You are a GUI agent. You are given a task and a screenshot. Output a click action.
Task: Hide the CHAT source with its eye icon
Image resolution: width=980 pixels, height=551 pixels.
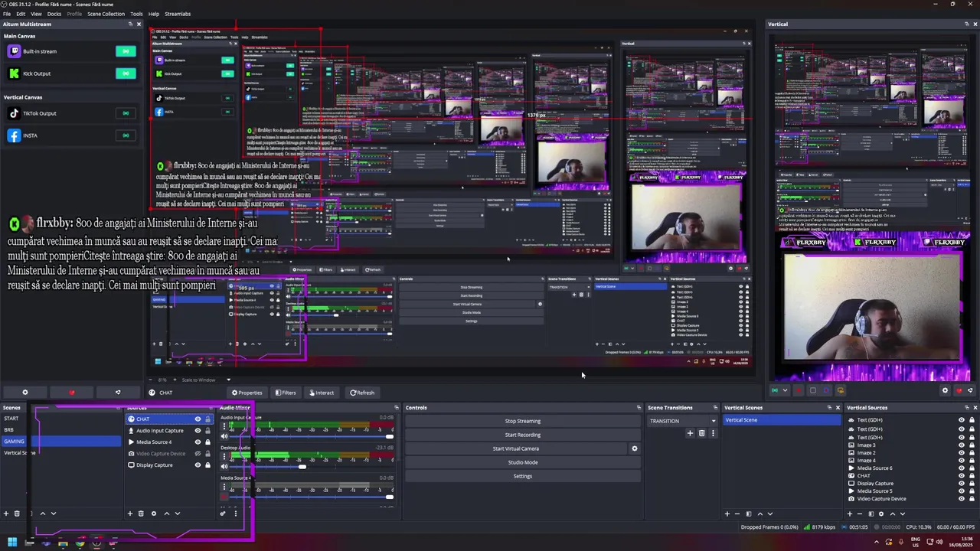coord(198,419)
